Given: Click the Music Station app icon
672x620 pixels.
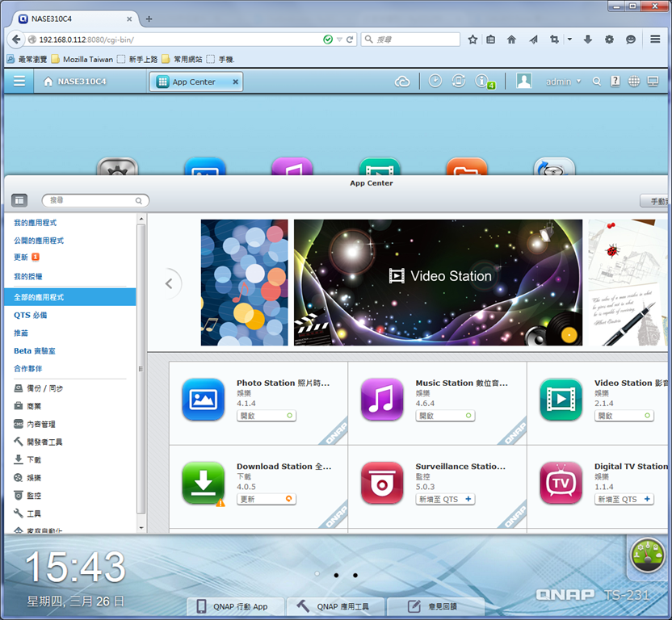Looking at the screenshot, I should click(382, 400).
